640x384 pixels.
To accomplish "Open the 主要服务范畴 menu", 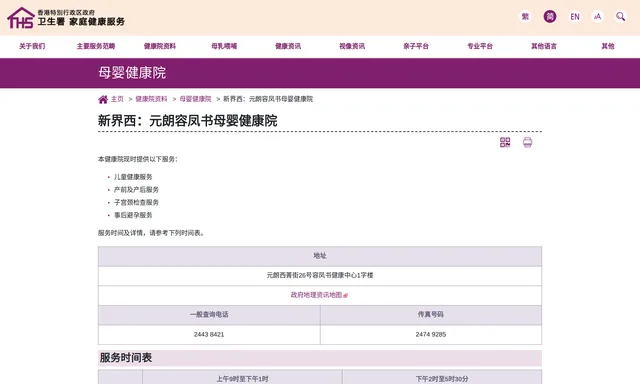I will (x=96, y=46).
